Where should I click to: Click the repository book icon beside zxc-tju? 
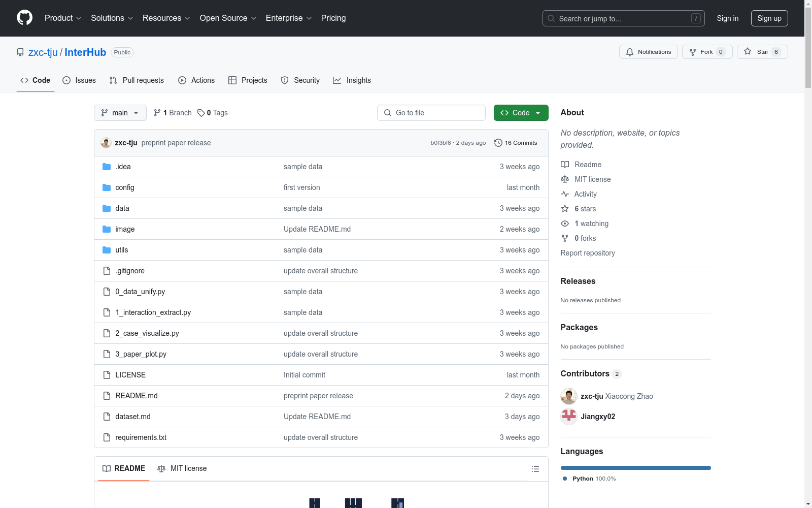click(20, 52)
